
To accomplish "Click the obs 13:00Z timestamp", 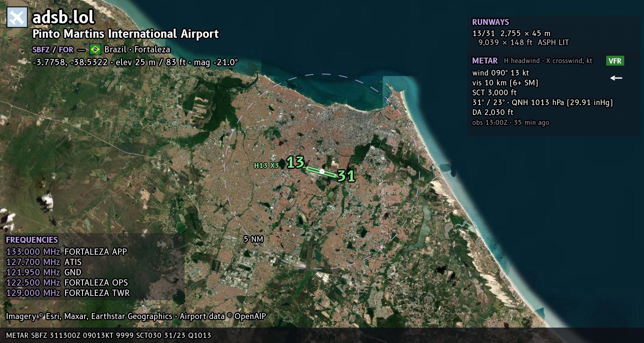I will pyautogui.click(x=511, y=123).
